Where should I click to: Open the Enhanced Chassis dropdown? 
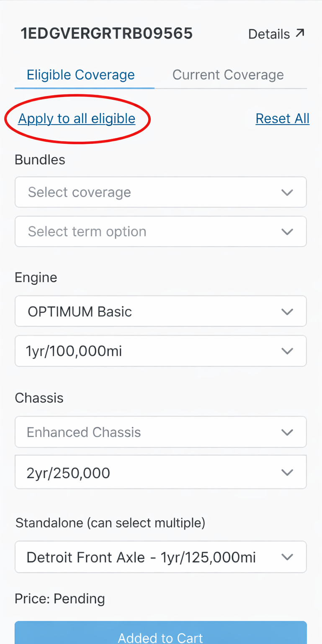(161, 432)
